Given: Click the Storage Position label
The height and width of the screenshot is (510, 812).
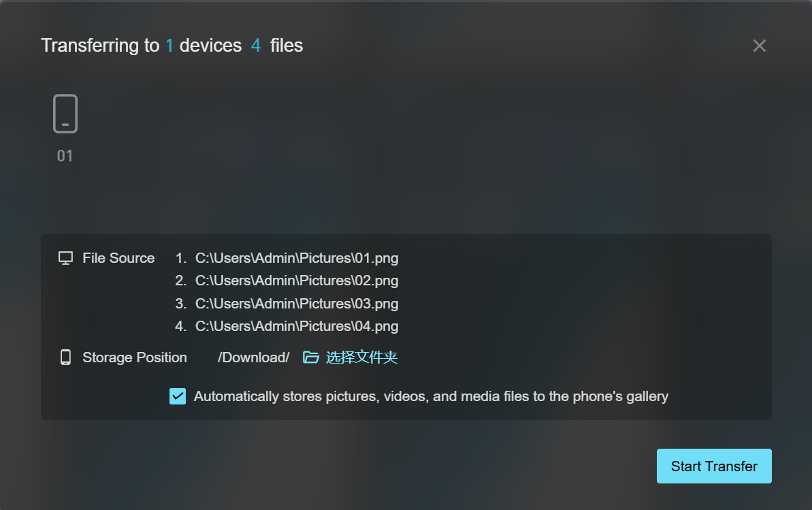Looking at the screenshot, I should pyautogui.click(x=135, y=357).
